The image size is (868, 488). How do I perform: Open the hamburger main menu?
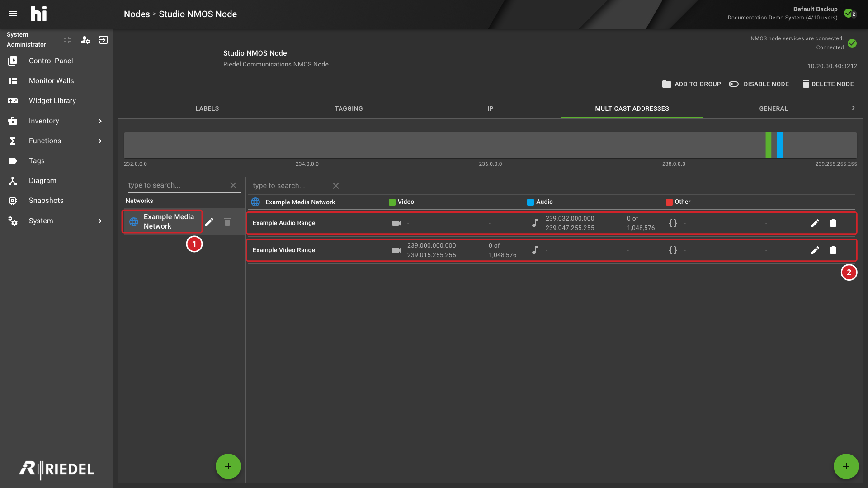13,14
